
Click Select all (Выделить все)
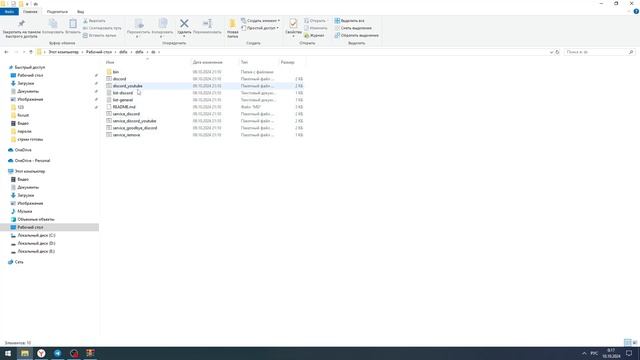[349, 20]
